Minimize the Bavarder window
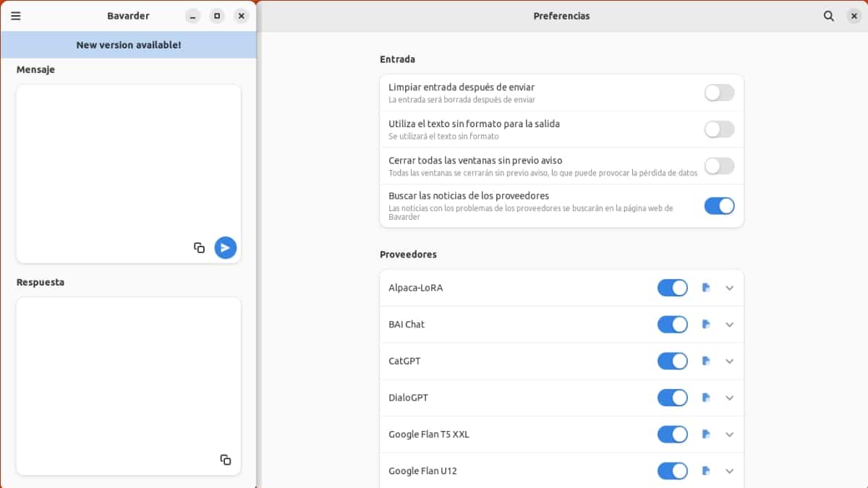The width and height of the screenshot is (868, 488). tap(192, 16)
